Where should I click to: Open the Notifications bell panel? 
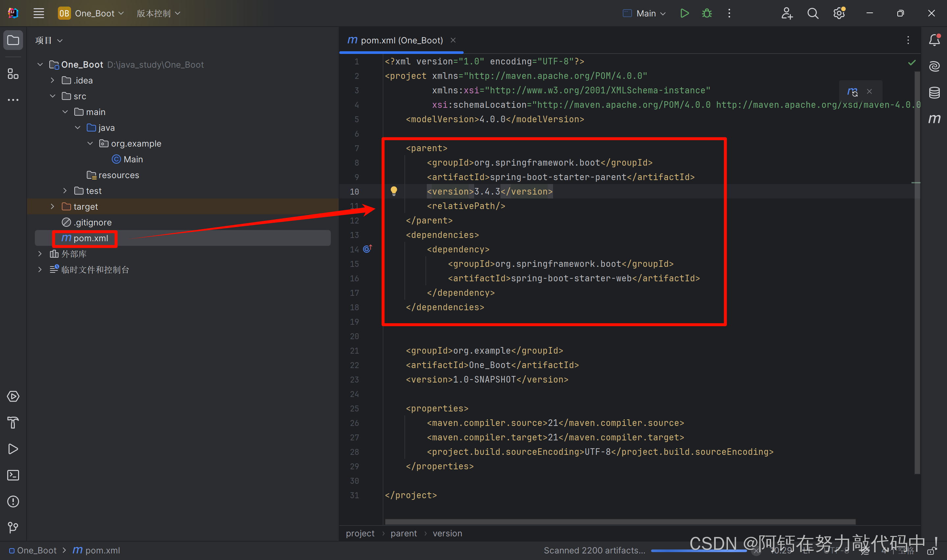934,40
